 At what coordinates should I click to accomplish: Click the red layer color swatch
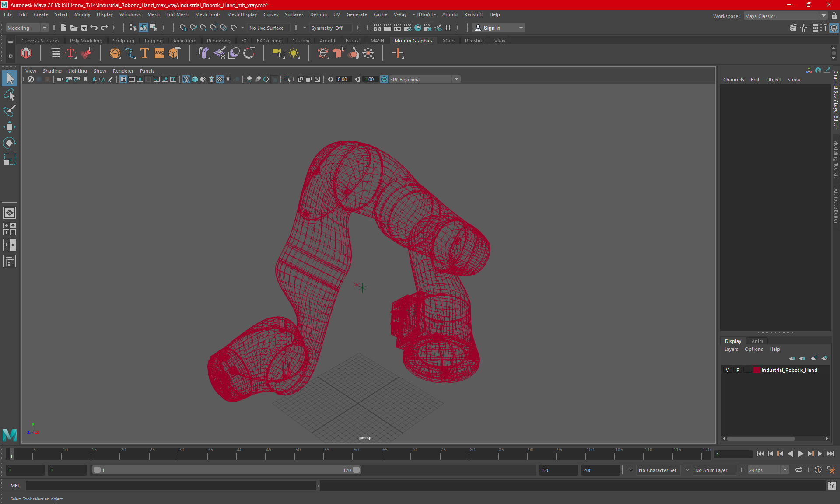pyautogui.click(x=756, y=370)
